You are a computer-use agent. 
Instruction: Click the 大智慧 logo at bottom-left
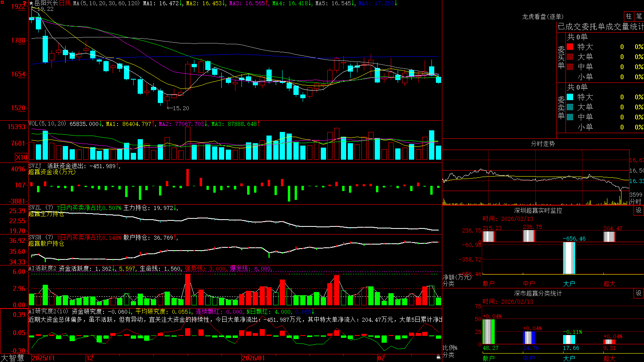coord(13,358)
